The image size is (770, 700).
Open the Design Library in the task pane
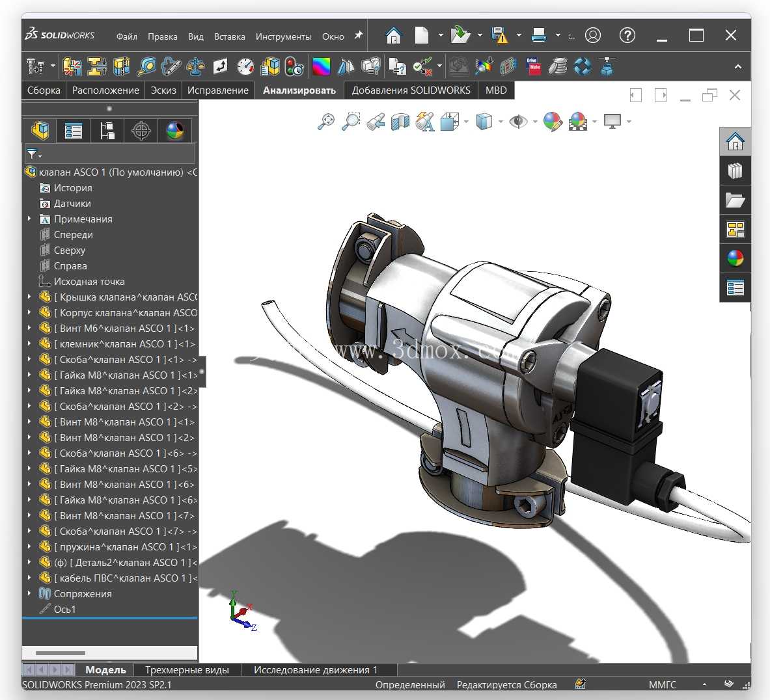(x=735, y=171)
